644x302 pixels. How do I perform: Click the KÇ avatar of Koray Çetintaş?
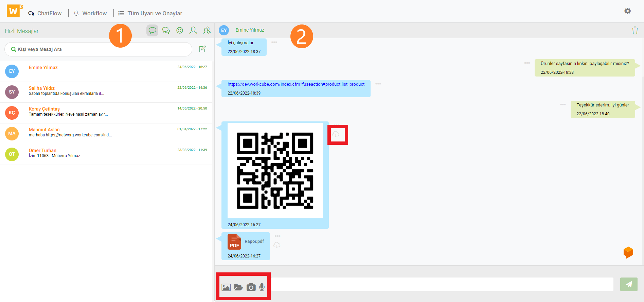pos(12,113)
